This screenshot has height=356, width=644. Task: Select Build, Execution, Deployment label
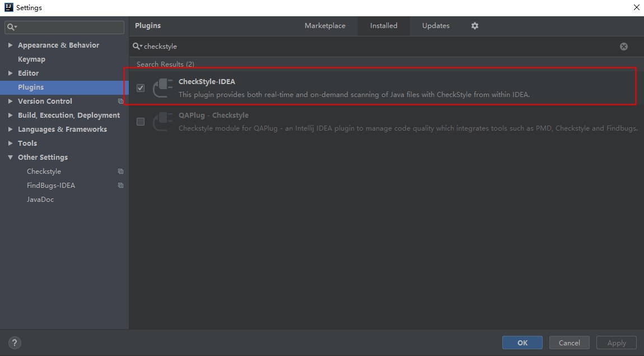[69, 115]
